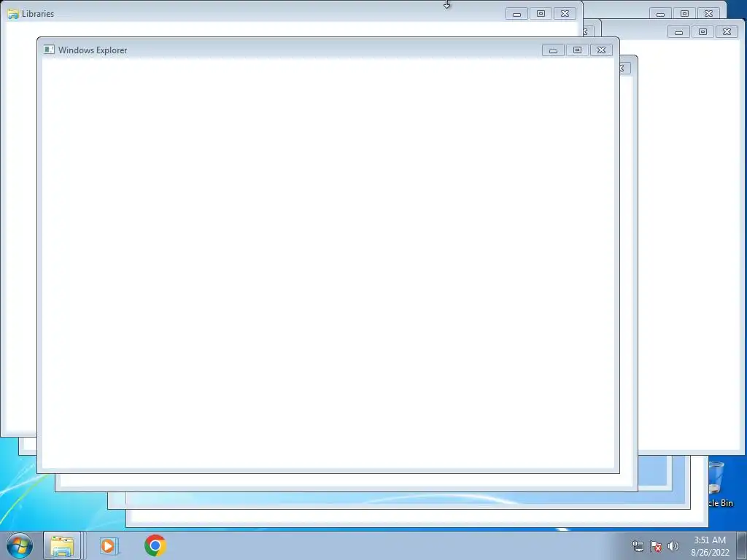Image resolution: width=747 pixels, height=560 pixels.
Task: Minimize the Libraries window
Action: click(x=517, y=14)
